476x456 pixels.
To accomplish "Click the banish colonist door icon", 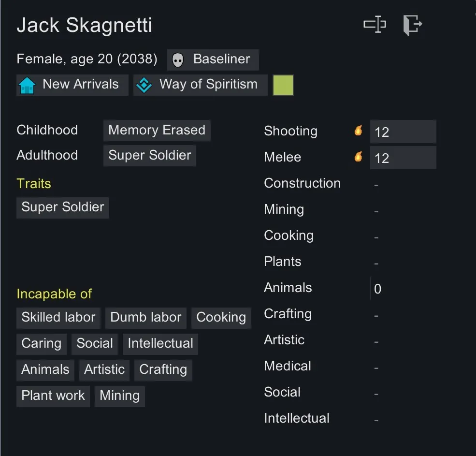I will tap(412, 25).
